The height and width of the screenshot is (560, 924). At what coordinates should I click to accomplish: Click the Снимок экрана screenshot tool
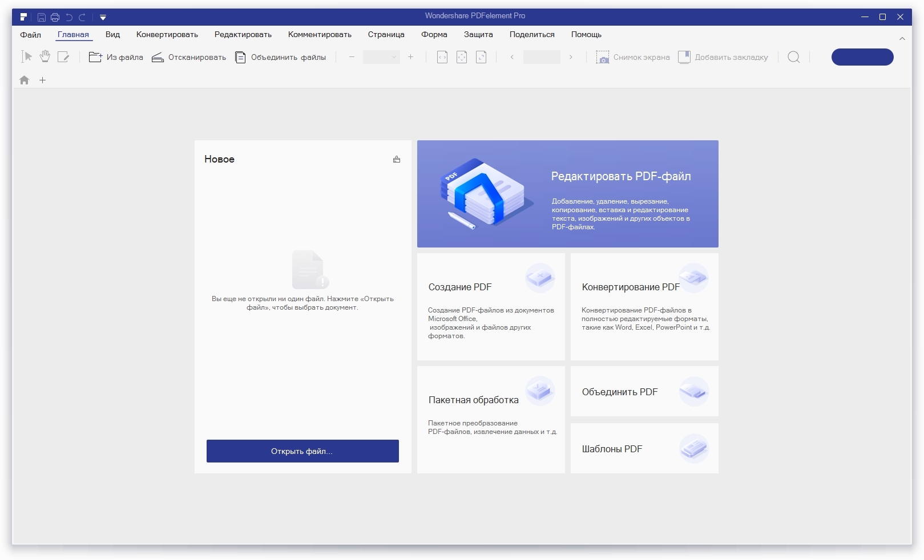click(633, 57)
